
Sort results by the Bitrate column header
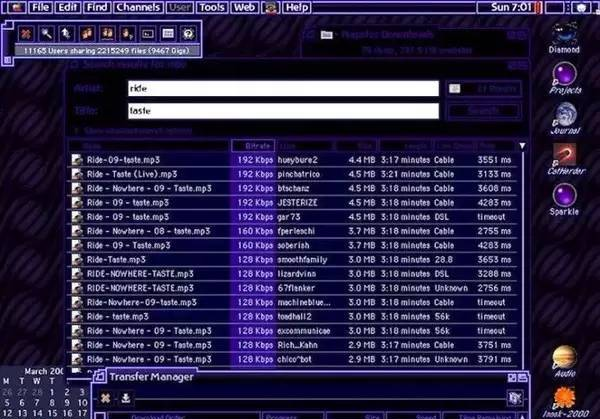pyautogui.click(x=253, y=146)
